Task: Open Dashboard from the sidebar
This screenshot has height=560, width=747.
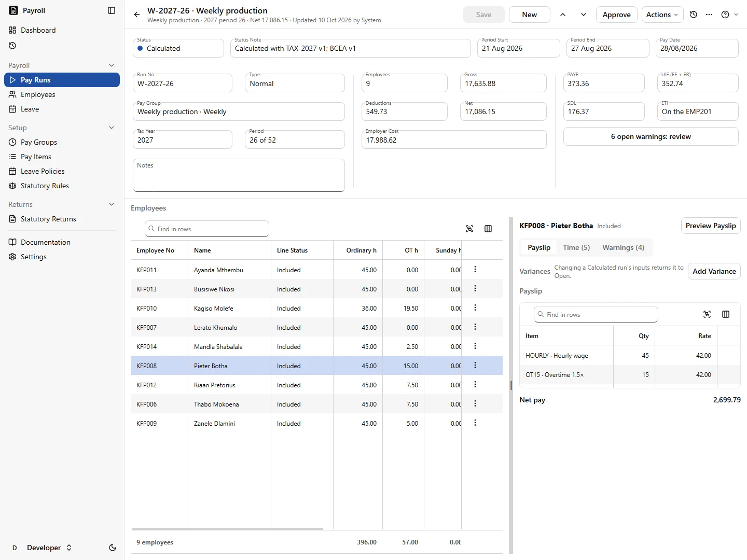Action: 62,30
